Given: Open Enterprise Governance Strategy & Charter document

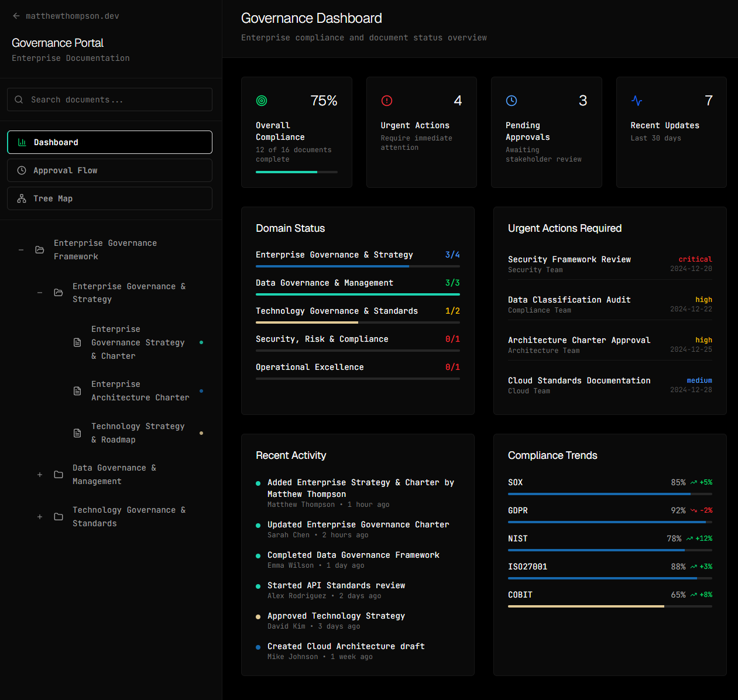Looking at the screenshot, I should click(138, 342).
